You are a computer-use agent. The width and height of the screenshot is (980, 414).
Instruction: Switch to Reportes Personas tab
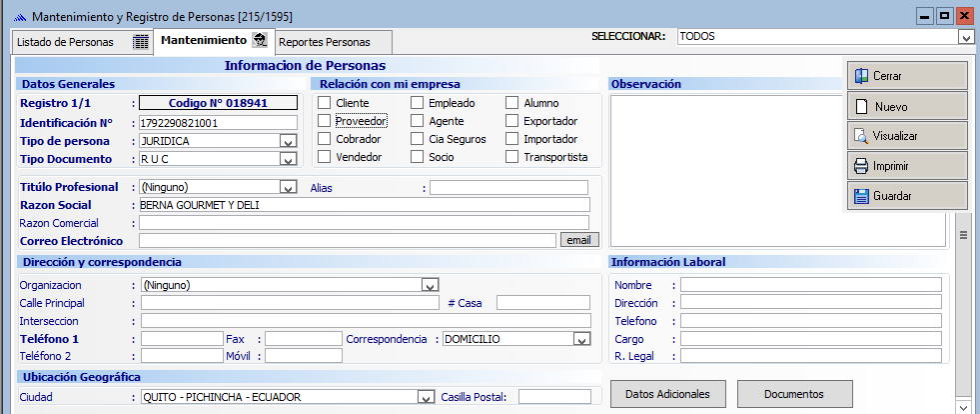coord(324,42)
